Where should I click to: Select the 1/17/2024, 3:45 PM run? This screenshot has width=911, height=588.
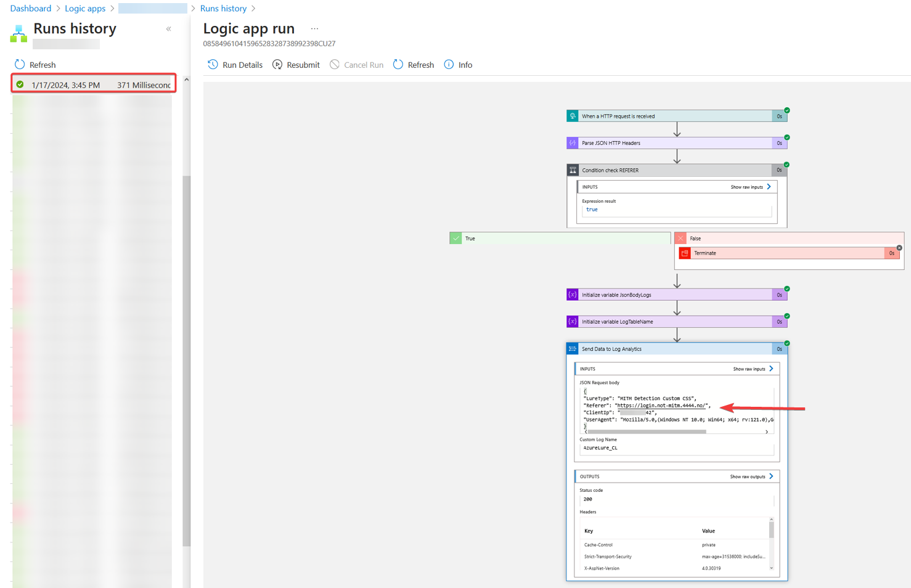pos(94,84)
